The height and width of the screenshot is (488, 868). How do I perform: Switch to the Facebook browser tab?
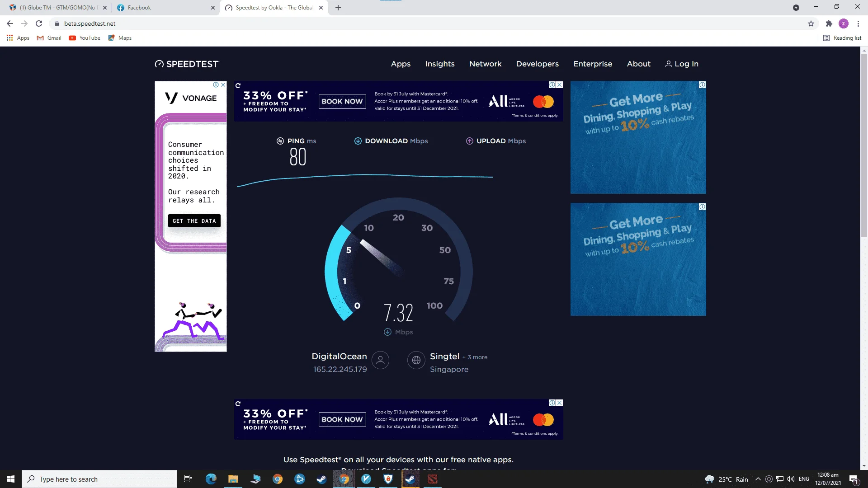pos(165,8)
